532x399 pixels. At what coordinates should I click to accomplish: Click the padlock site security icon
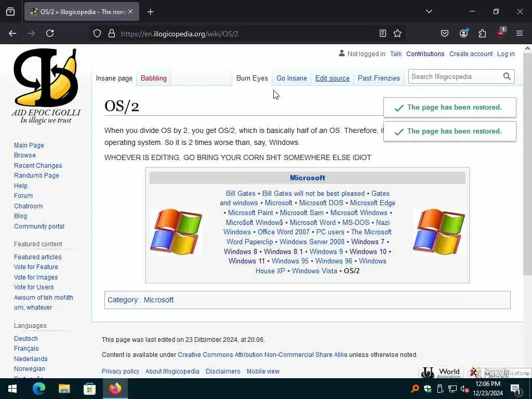click(x=112, y=34)
